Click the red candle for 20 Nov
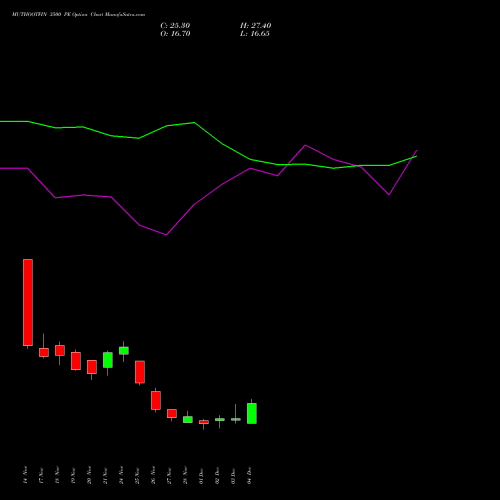The image size is (500, 500). [92, 367]
